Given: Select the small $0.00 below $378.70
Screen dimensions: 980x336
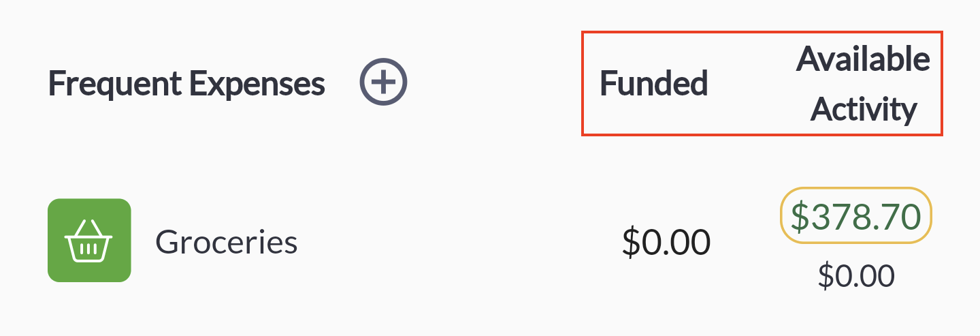Looking at the screenshot, I should point(856,276).
